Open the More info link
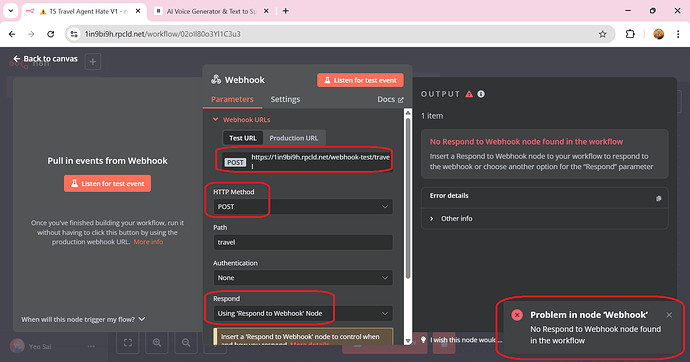690x362 pixels. (x=148, y=242)
